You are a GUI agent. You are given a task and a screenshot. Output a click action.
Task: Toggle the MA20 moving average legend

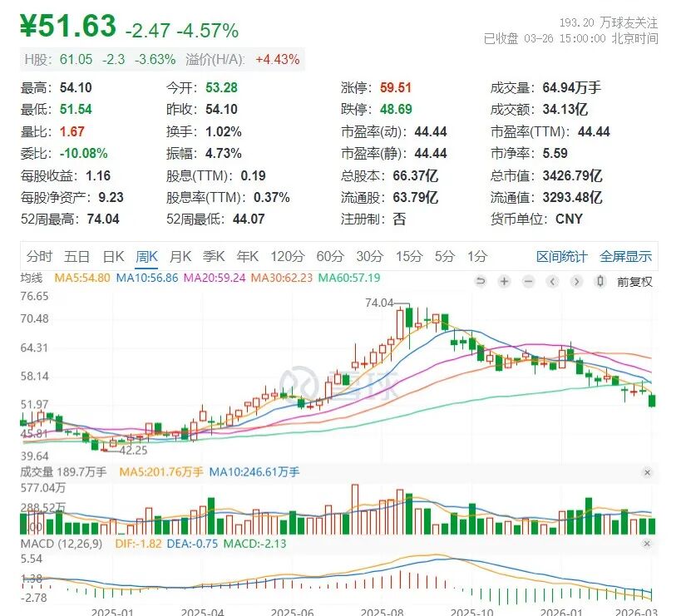coord(214,278)
